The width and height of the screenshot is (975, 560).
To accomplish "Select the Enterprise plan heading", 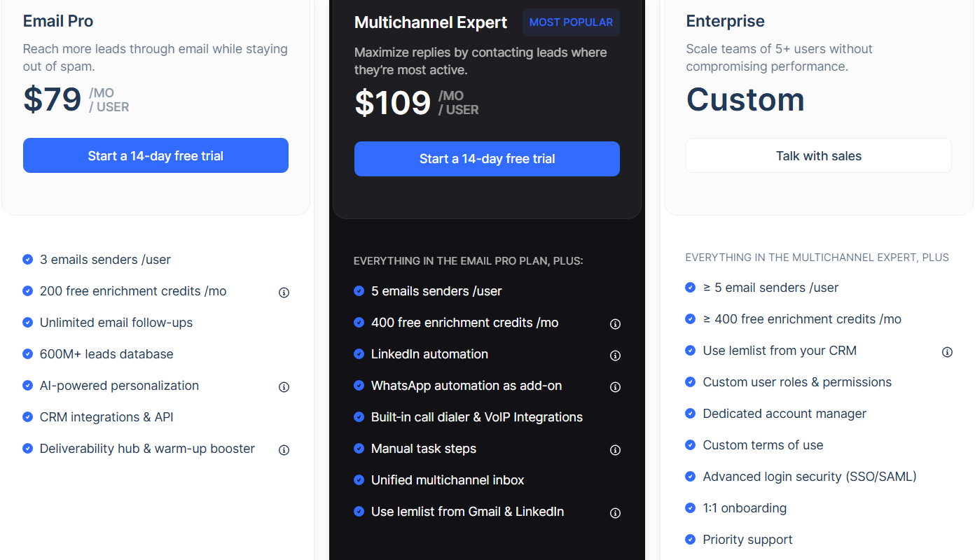I will pyautogui.click(x=725, y=21).
